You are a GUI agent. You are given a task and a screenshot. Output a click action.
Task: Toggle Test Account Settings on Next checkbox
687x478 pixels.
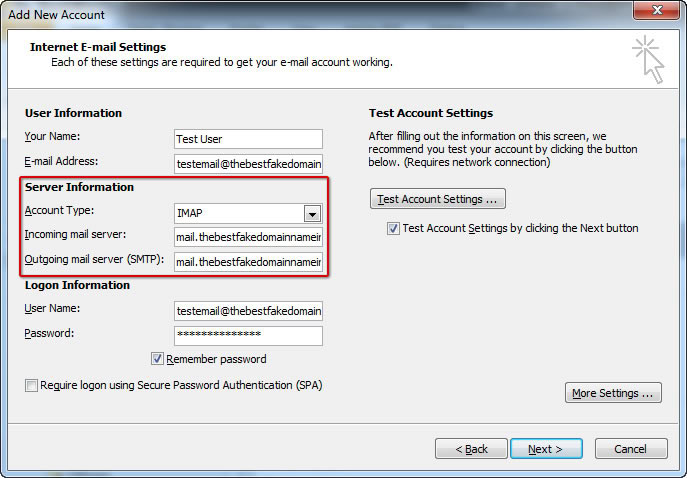click(393, 228)
